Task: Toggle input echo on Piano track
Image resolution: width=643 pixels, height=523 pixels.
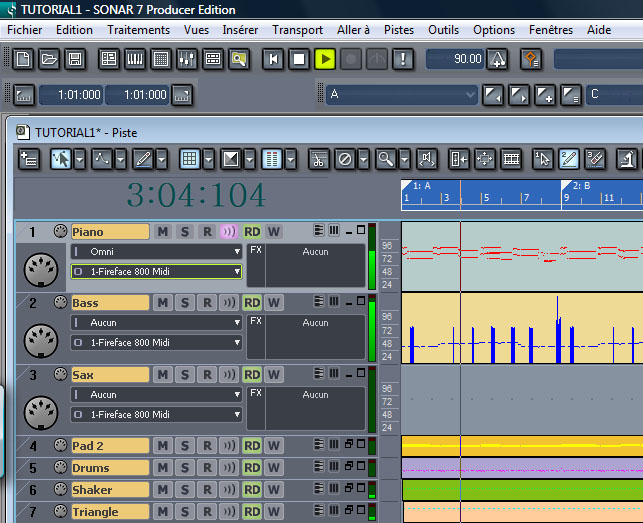Action: point(229,232)
